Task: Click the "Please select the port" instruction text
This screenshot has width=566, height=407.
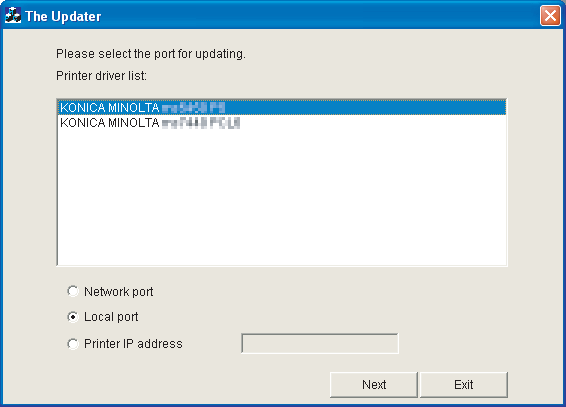Action: [151, 54]
